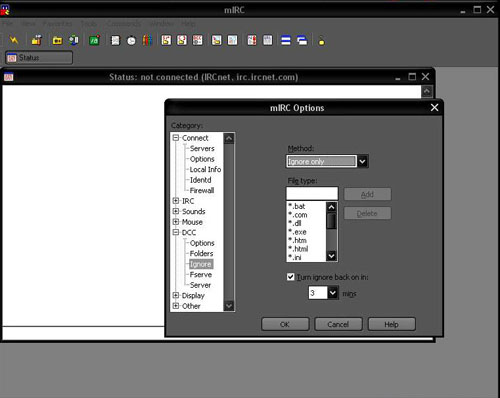Expand the Other tree category
Viewport: 500px width, 398px height.
pos(176,306)
